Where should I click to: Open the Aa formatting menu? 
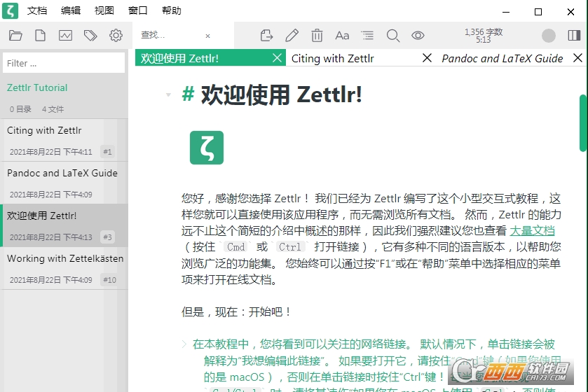(342, 36)
